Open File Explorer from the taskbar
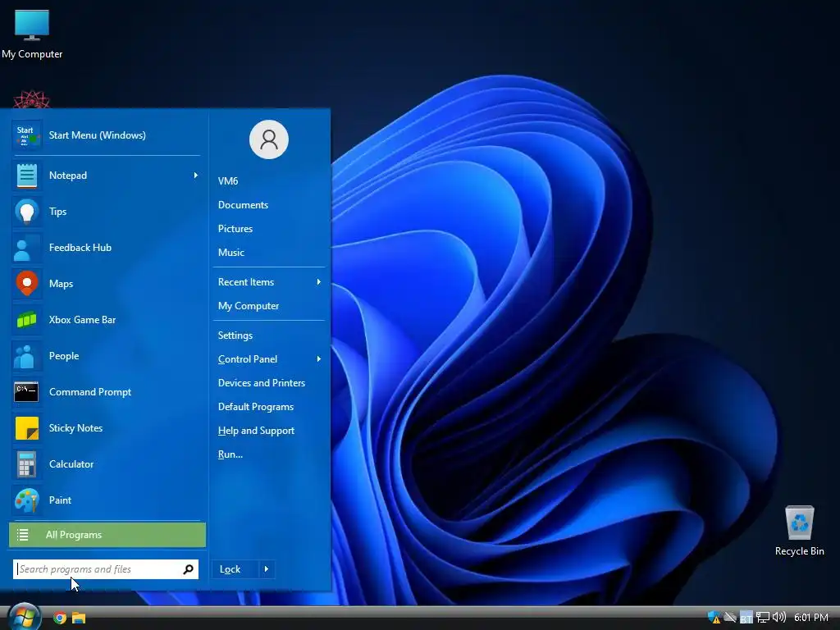840x630 pixels. [x=79, y=618]
